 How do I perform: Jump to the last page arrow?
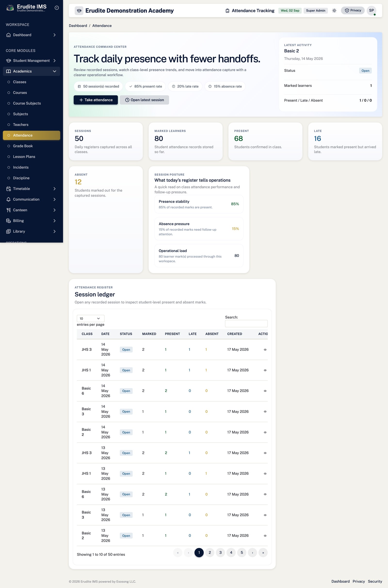click(x=263, y=553)
